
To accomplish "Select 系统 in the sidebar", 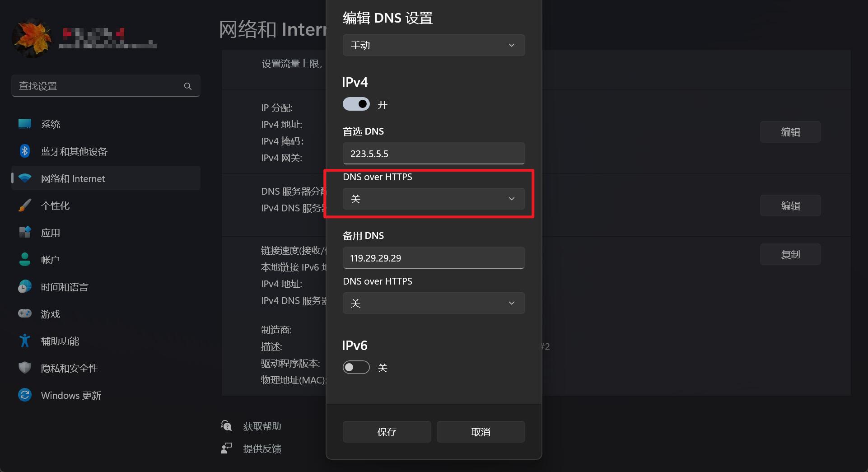I will point(51,124).
